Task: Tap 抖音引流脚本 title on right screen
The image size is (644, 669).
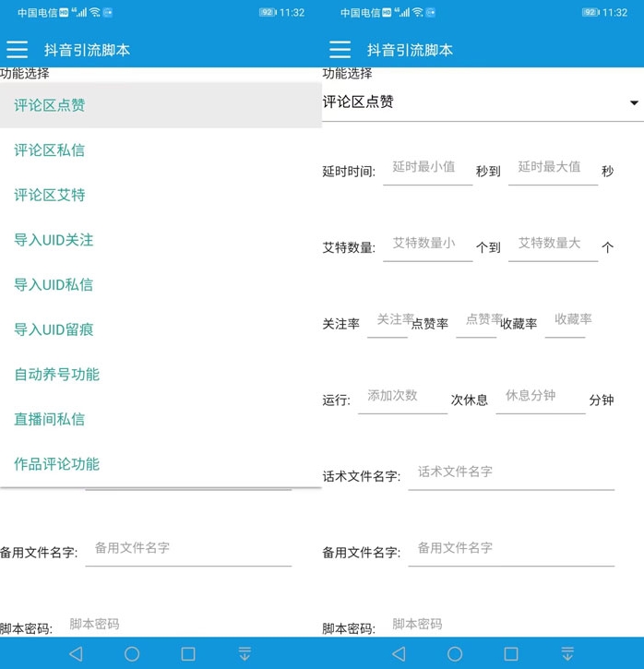Action: pyautogui.click(x=410, y=50)
